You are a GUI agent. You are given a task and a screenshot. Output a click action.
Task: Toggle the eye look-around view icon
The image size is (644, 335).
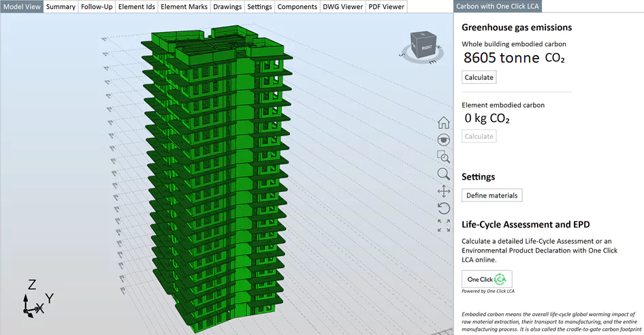[x=444, y=140]
